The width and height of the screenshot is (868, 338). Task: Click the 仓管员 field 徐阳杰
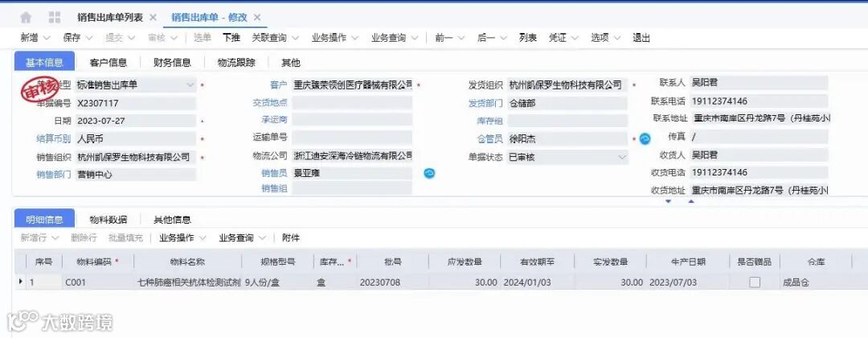567,139
